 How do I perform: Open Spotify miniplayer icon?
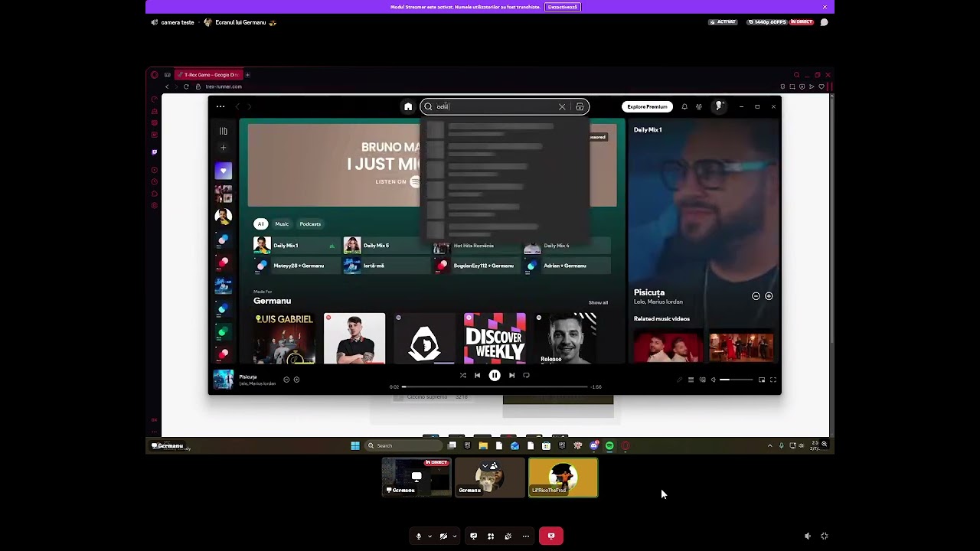point(762,380)
